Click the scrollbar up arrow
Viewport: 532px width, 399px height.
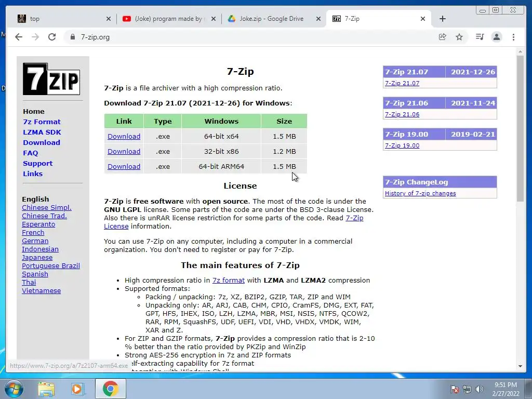pyautogui.click(x=520, y=51)
